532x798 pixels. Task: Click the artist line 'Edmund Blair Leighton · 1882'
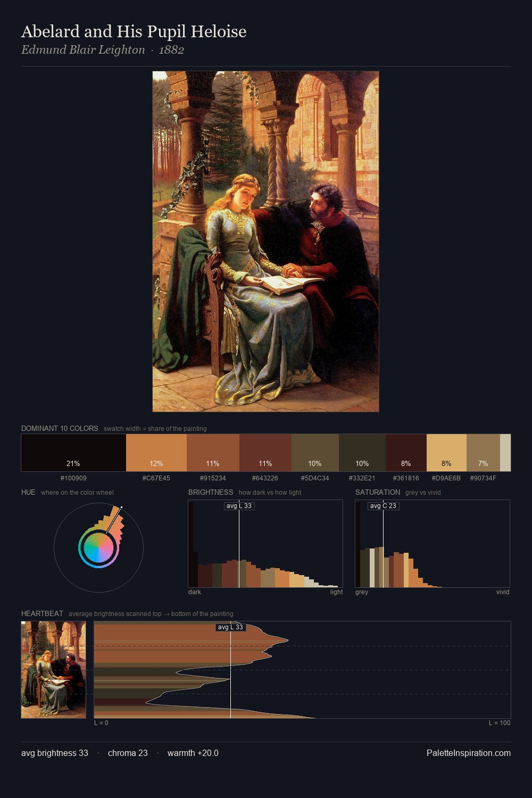pyautogui.click(x=103, y=50)
